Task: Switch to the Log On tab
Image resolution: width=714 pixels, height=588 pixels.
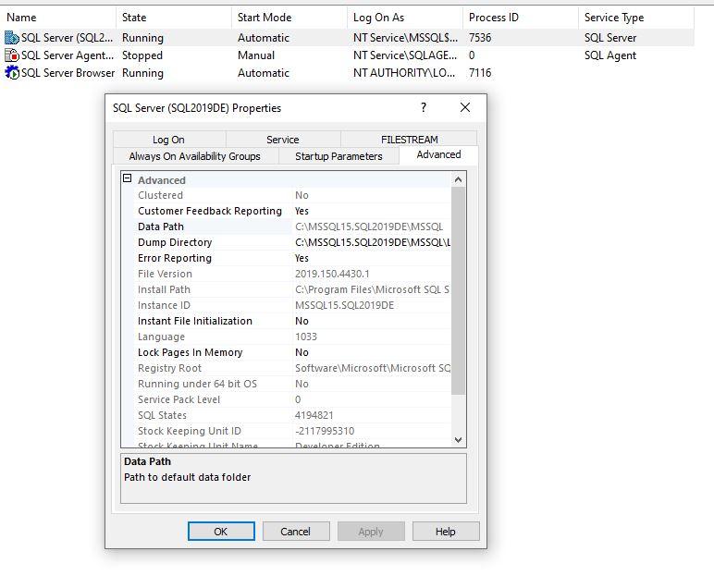Action: [169, 140]
